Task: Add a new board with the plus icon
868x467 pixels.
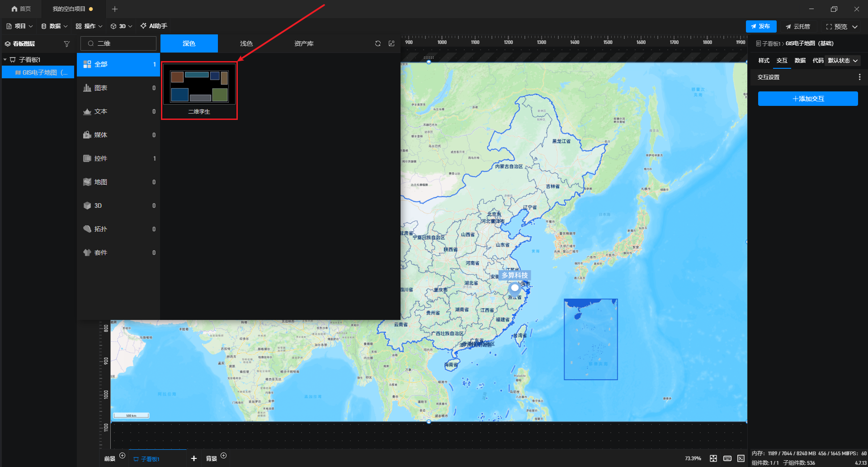Action: point(194,458)
